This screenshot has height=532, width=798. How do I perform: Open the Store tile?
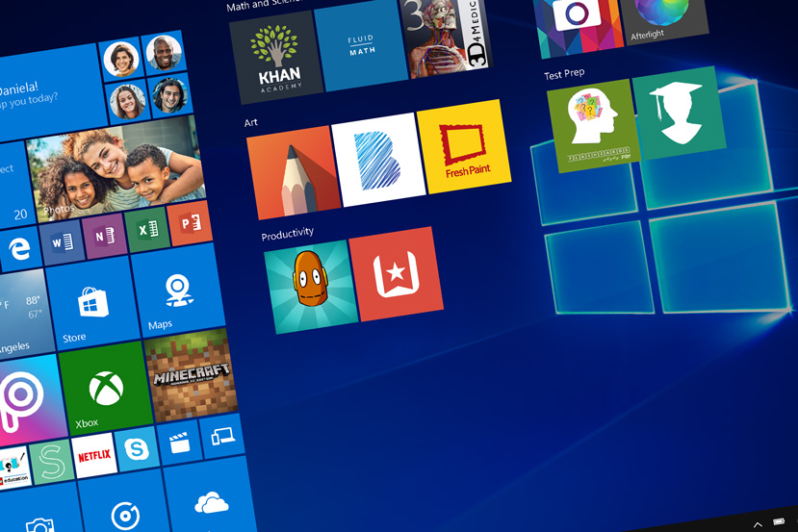point(90,307)
